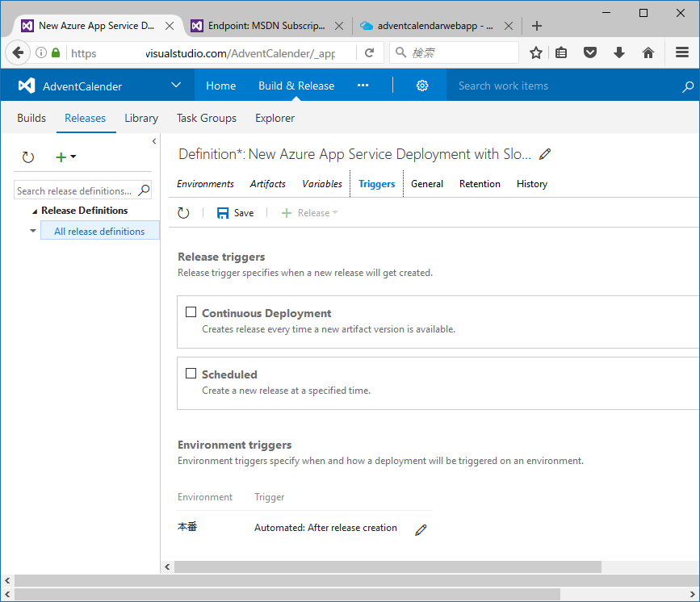Refresh the release definitions list in sidebar
Viewport: 700px width, 602px height.
click(x=28, y=157)
